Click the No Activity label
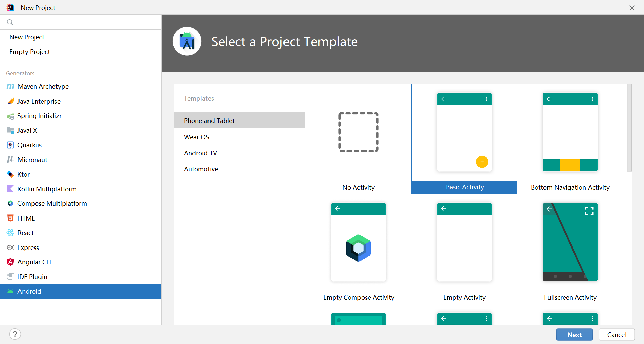Viewport: 644px width, 344px height. [x=358, y=187]
